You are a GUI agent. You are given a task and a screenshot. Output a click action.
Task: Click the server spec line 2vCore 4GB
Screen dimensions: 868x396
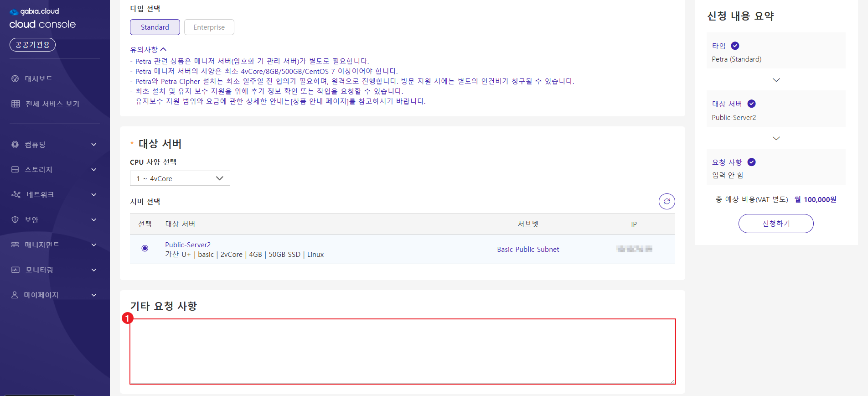(x=244, y=255)
